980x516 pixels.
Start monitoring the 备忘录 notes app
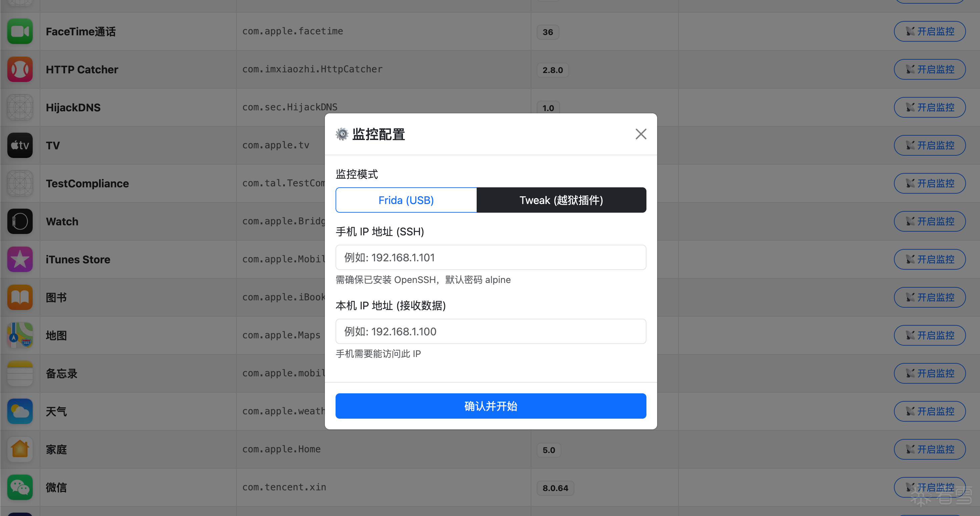pos(929,373)
